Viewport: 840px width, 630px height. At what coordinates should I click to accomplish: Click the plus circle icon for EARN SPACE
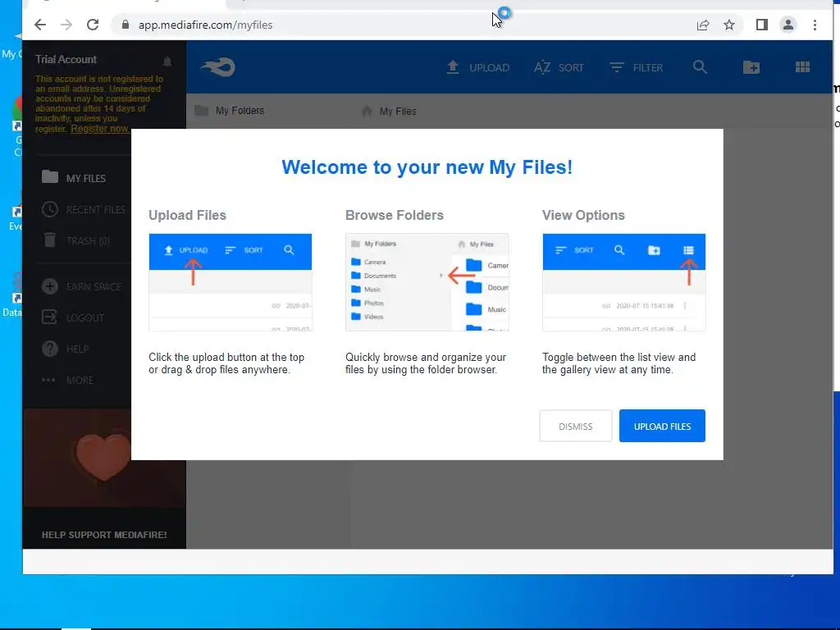(x=50, y=286)
